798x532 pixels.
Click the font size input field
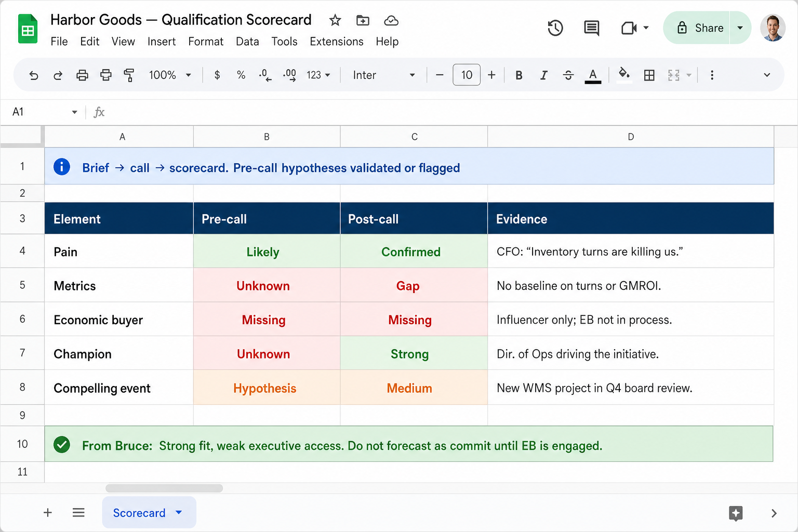pos(467,75)
